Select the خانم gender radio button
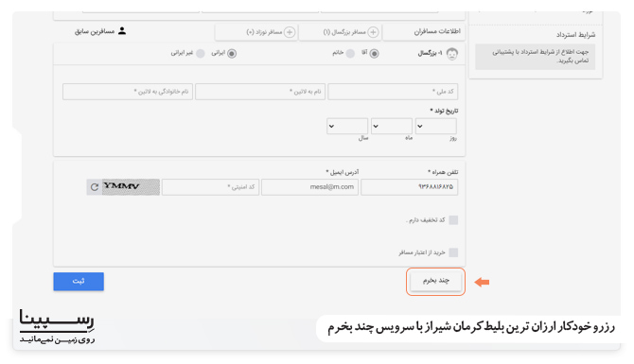Image resolution: width=634 pixels, height=364 pixels. pyautogui.click(x=350, y=53)
